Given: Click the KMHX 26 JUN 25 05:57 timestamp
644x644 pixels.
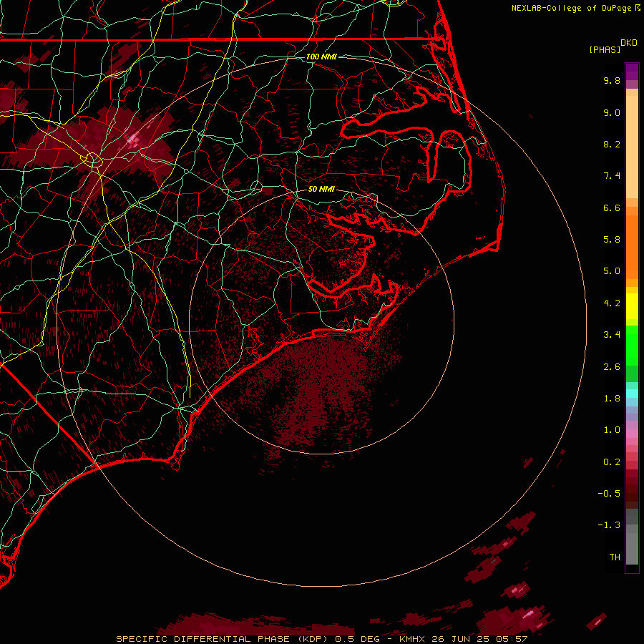Looking at the screenshot, I should tap(463, 639).
